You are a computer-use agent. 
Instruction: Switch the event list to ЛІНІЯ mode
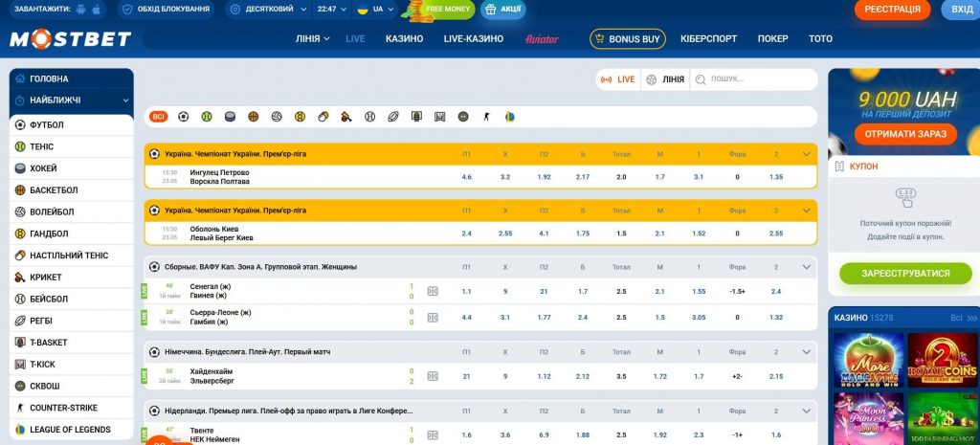[x=665, y=79]
